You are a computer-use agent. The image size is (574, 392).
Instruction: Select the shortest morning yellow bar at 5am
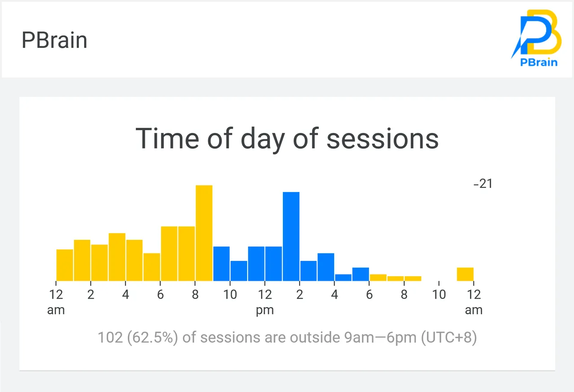(152, 267)
